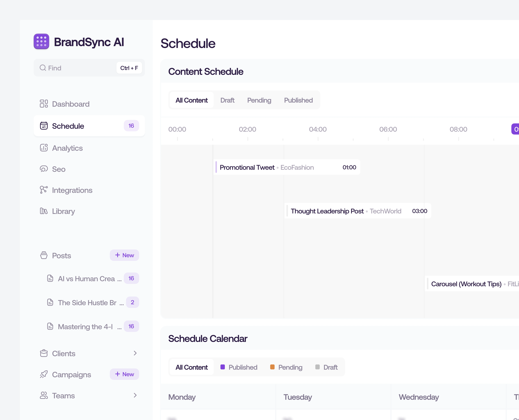Click document icon beside The Side Hustle Br
The image size is (519, 420).
coord(50,302)
